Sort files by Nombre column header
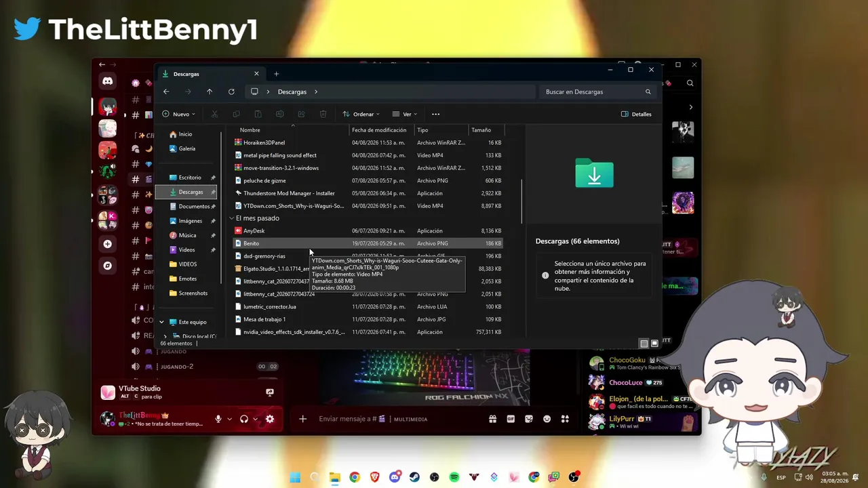 tap(293, 130)
